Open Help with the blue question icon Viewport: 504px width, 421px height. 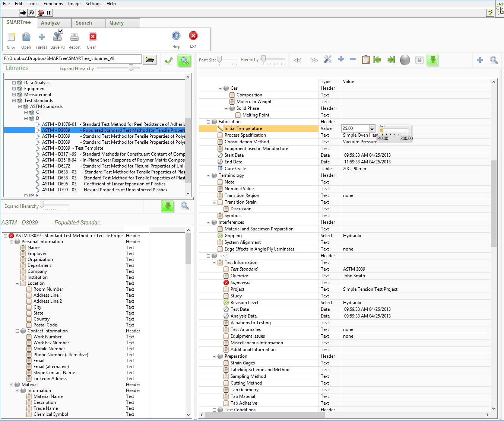coord(176,36)
